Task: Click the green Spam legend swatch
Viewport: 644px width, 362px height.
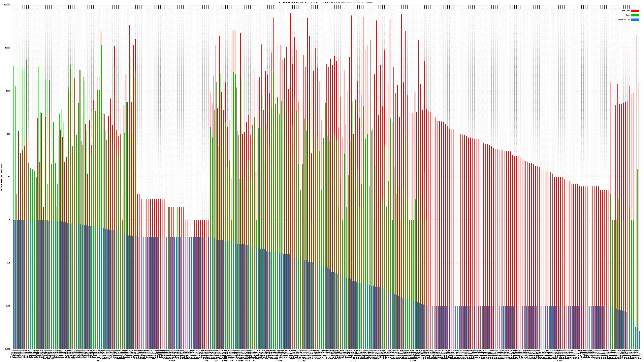Action: (x=635, y=15)
